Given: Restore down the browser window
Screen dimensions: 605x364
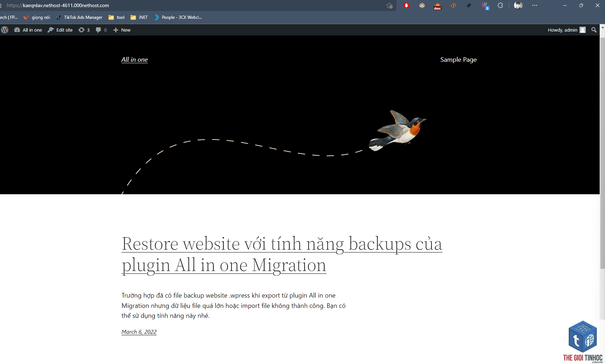Looking at the screenshot, I should pos(581,5).
